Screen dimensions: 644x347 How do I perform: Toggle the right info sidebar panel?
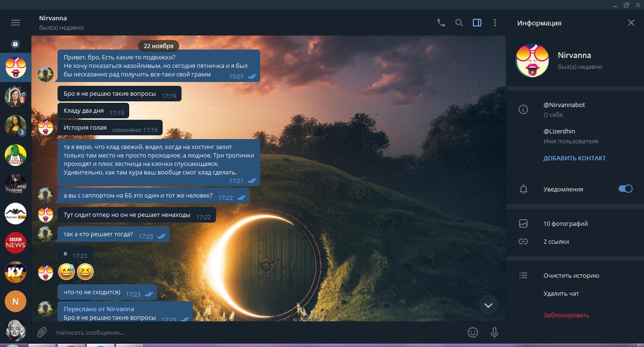point(477,23)
